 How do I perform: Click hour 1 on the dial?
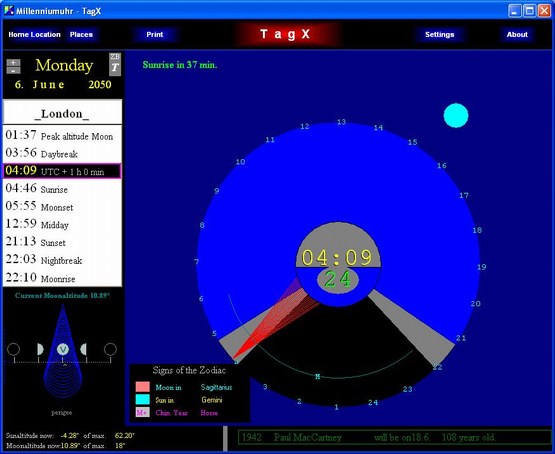pos(336,407)
